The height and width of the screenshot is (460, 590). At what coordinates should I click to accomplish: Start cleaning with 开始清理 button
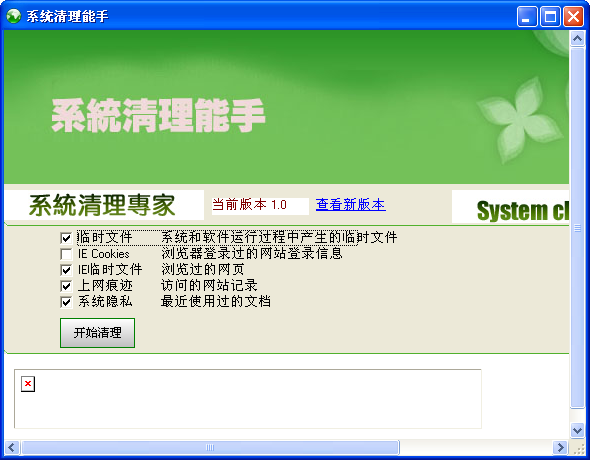tap(97, 333)
